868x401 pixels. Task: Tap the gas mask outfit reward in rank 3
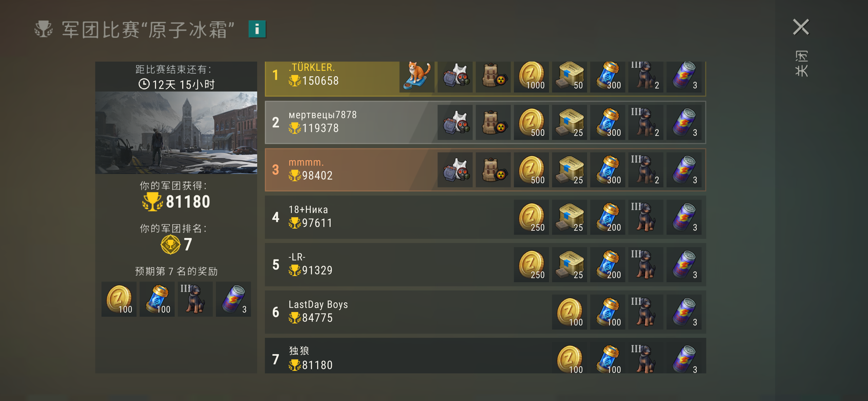455,170
